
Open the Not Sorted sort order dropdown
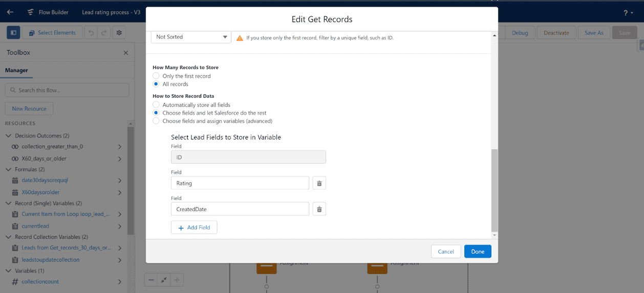pos(191,37)
